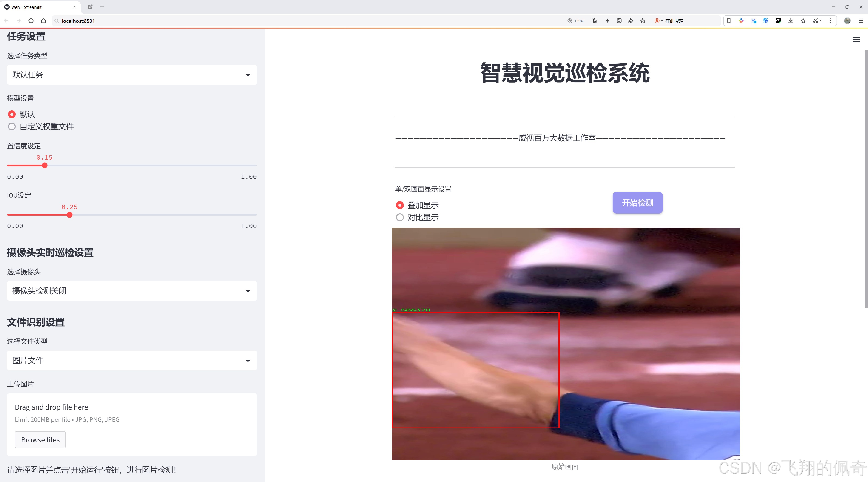Click the reading mode phone icon

[729, 20]
